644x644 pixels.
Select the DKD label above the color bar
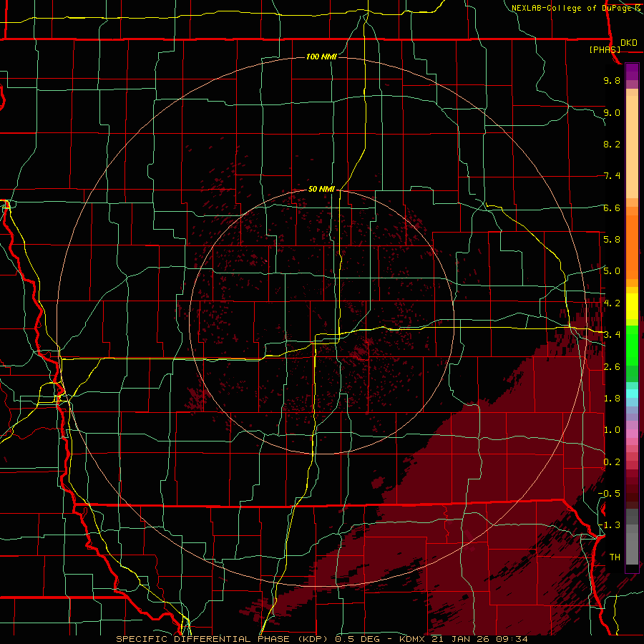coord(629,43)
